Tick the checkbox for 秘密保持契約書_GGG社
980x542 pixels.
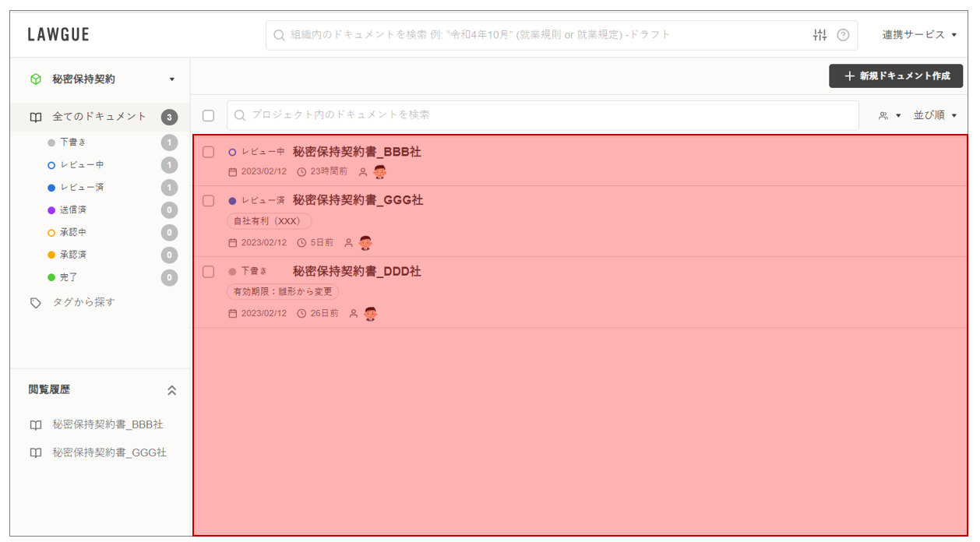tap(208, 201)
